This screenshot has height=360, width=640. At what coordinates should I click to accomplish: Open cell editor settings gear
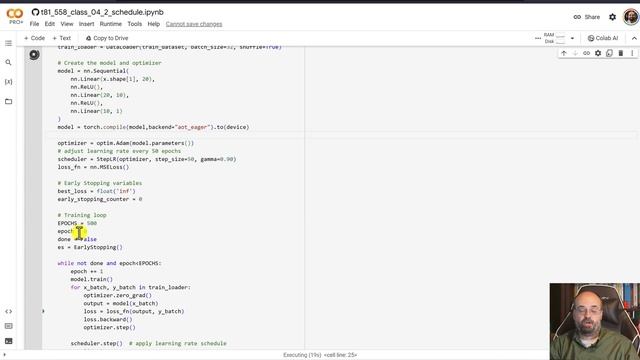point(598,53)
